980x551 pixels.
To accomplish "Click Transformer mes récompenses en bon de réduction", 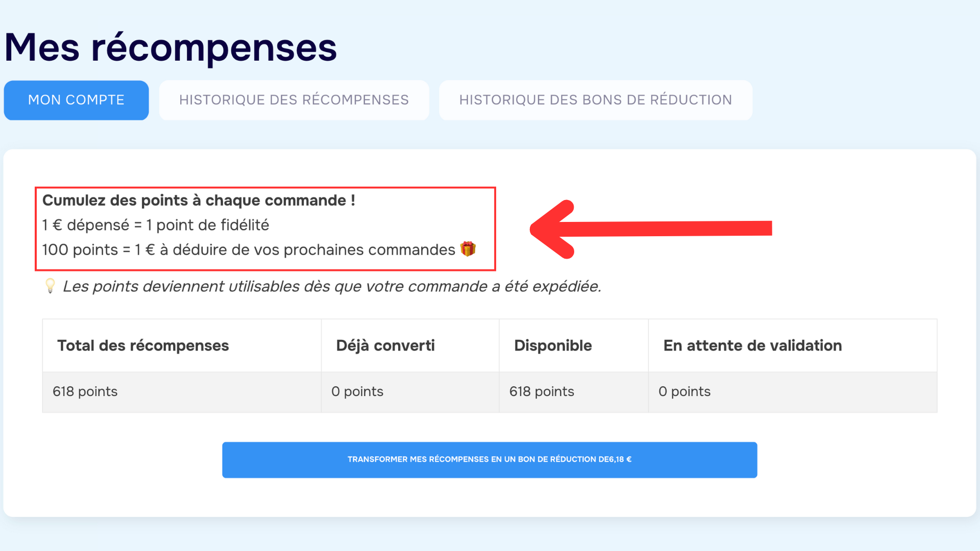I will (489, 460).
